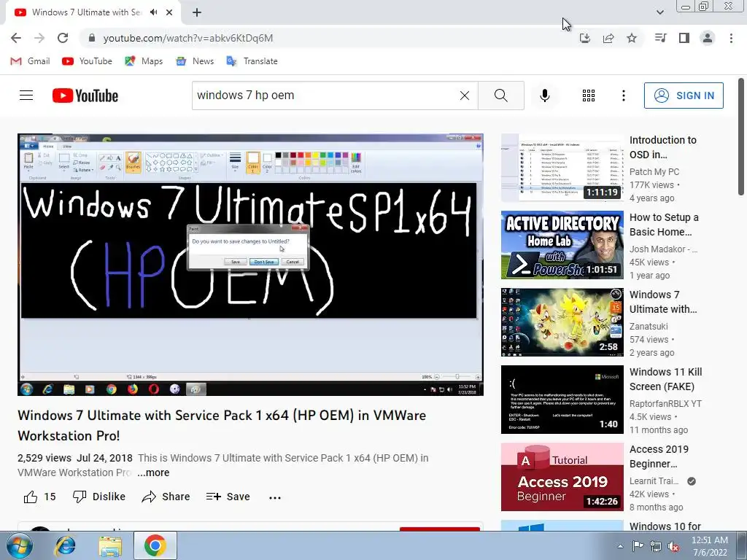The width and height of the screenshot is (747, 560).
Task: Mute tab using speaker icon on tab
Action: click(153, 12)
